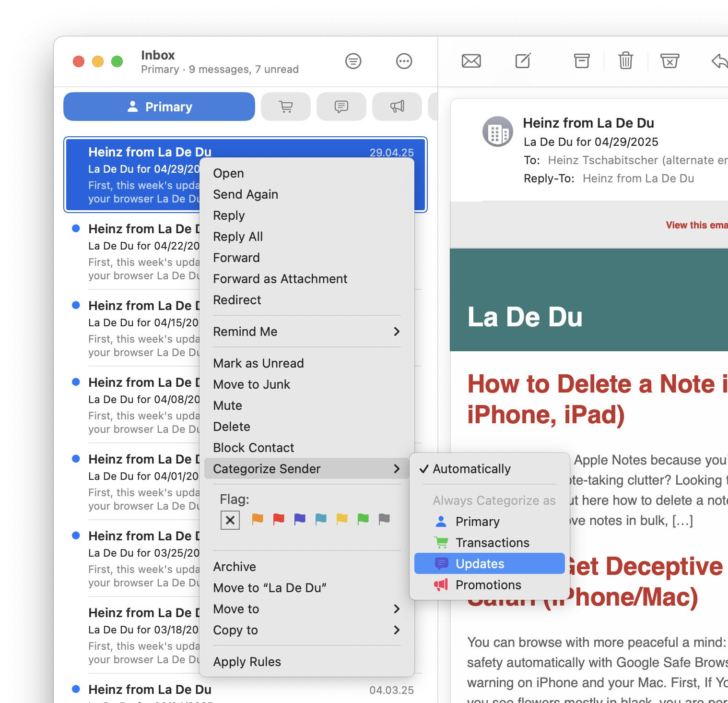Open the How to Delete a Note headline
Image resolution: width=728 pixels, height=703 pixels.
click(597, 399)
